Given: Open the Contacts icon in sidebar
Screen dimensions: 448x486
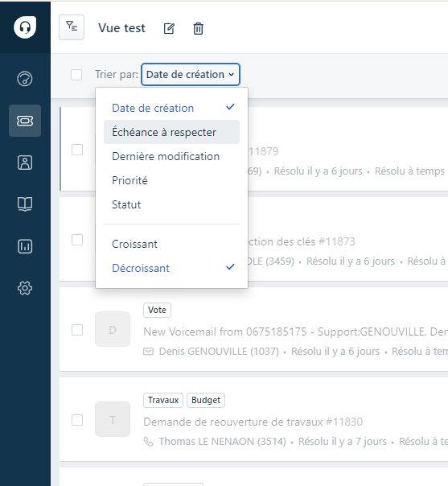Looking at the screenshot, I should click(x=25, y=163).
